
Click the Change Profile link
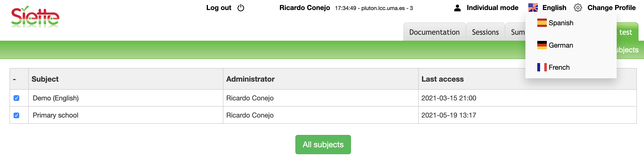coord(611,8)
